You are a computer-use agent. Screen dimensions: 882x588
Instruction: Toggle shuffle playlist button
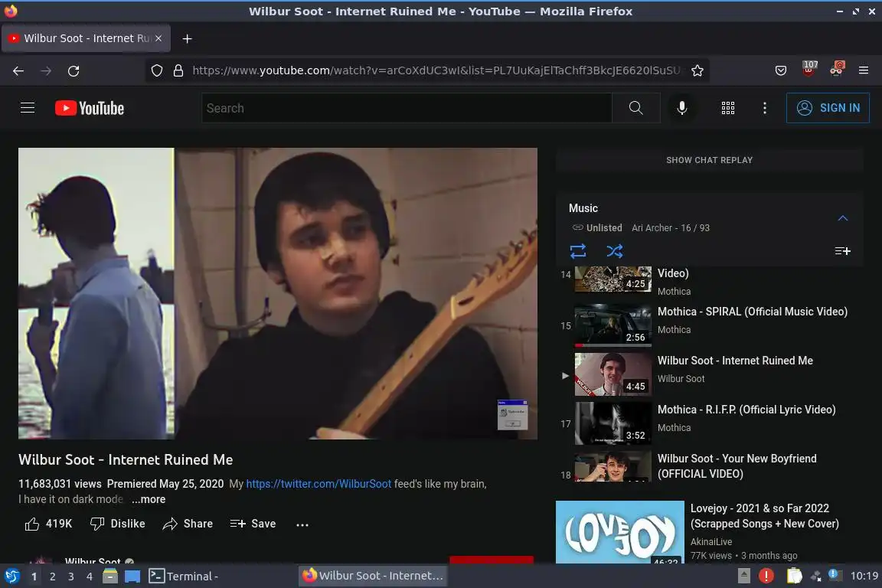tap(614, 251)
